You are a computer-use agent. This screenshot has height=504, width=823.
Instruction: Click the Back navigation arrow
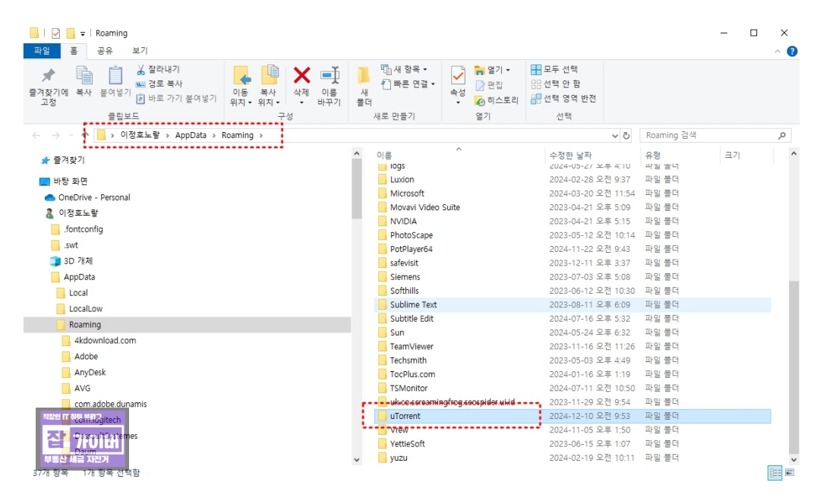click(36, 135)
